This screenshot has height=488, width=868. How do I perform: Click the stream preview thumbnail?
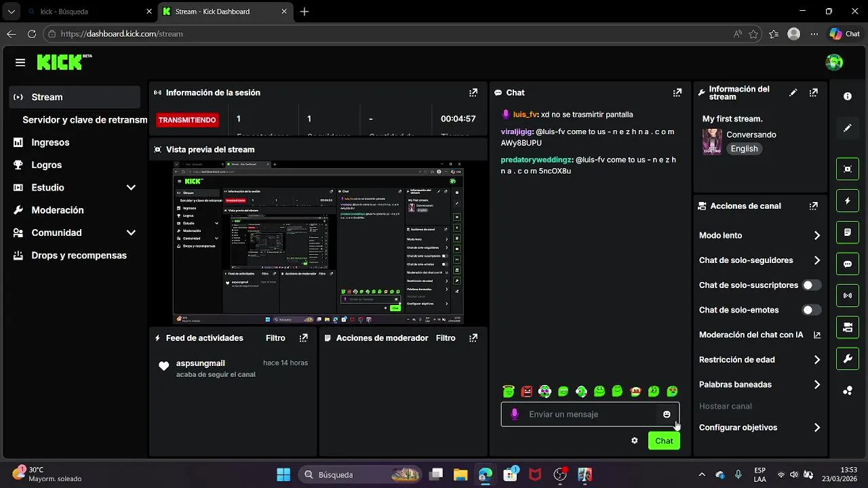318,243
